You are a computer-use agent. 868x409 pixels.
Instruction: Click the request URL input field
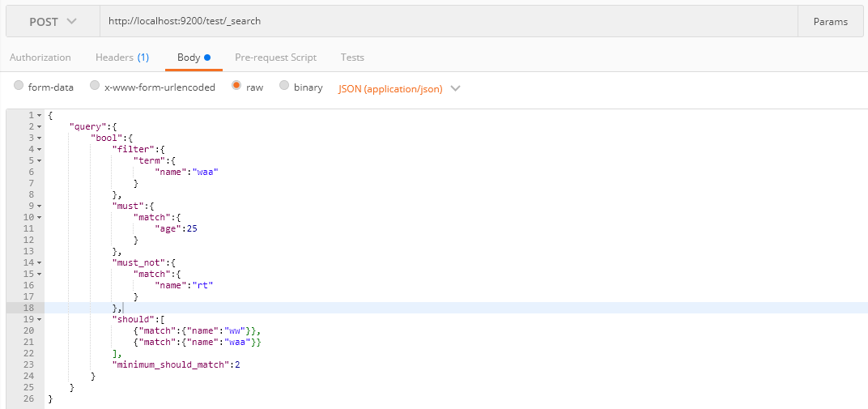449,22
